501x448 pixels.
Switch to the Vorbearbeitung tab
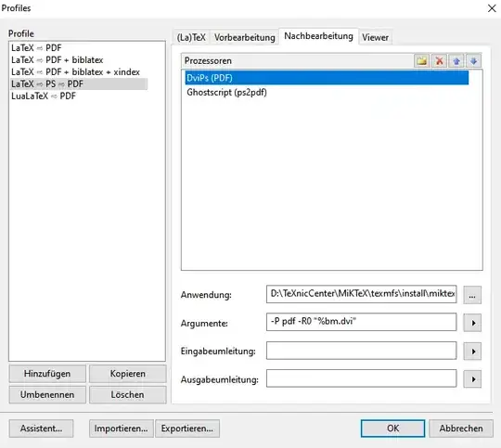[244, 37]
